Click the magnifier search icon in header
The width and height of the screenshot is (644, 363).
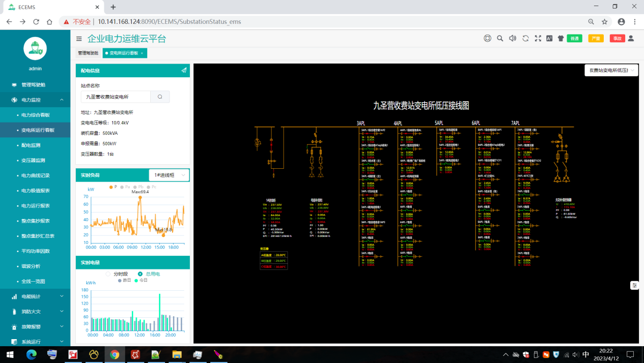500,38
